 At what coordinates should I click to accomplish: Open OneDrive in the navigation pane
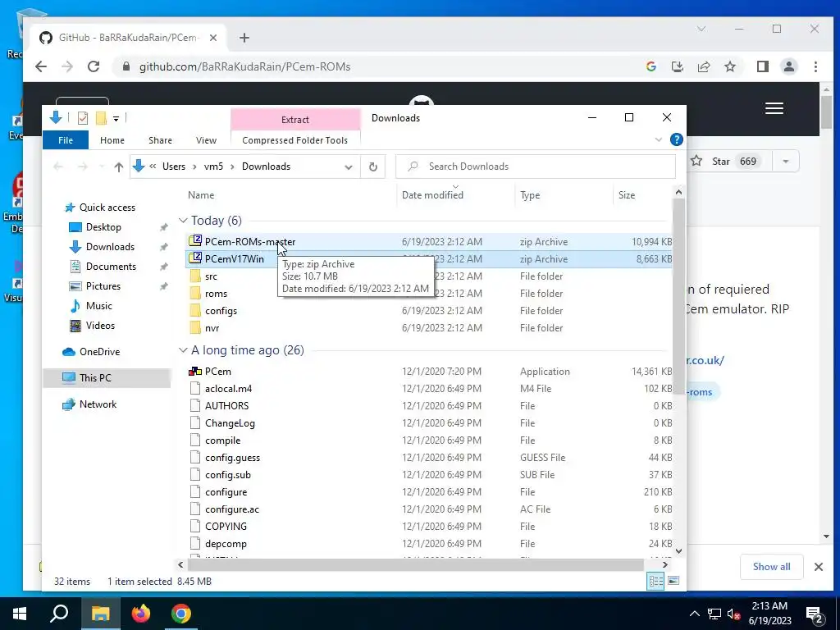pos(99,352)
